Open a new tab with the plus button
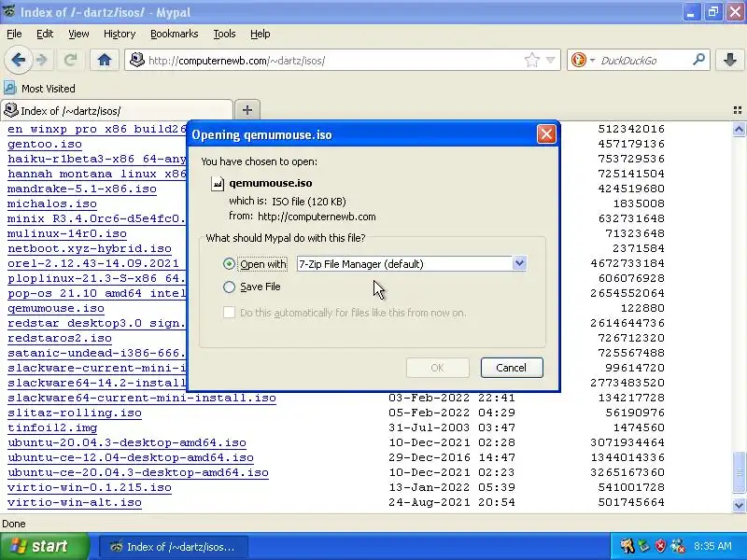The image size is (747, 560). [x=247, y=110]
